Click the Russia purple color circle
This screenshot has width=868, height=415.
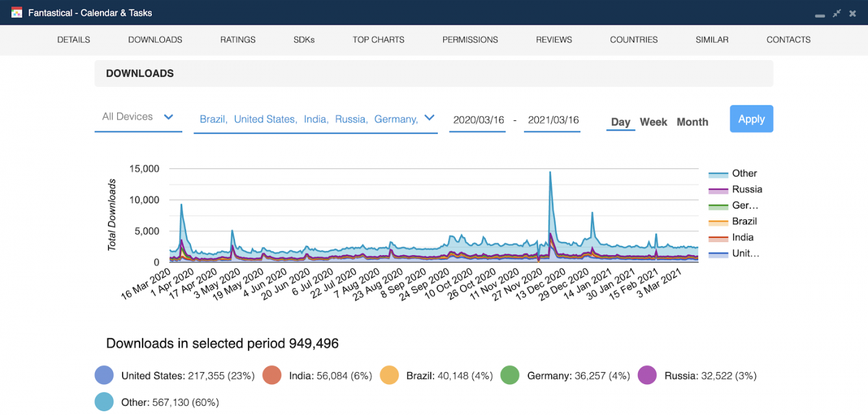click(x=647, y=375)
